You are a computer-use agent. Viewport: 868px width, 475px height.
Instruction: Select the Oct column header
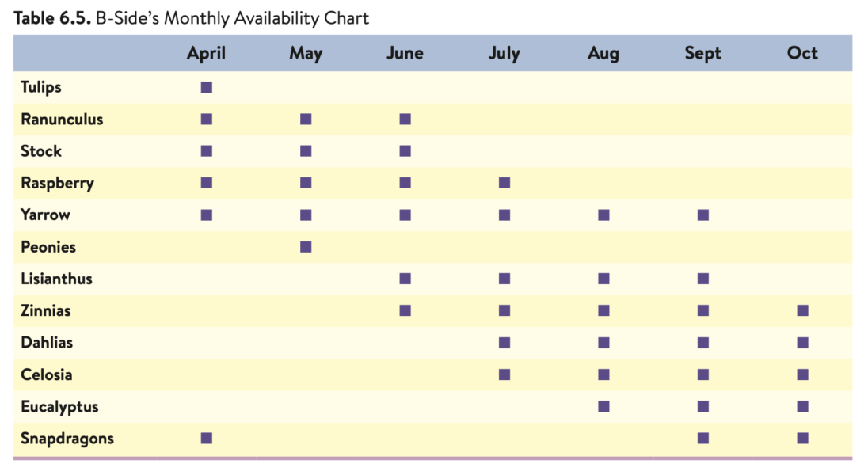[802, 54]
